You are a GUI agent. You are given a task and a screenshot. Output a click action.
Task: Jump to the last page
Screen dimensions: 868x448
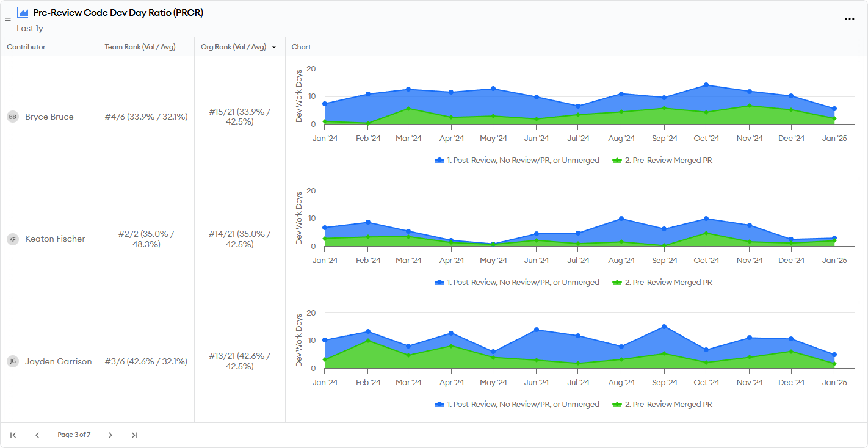(134, 435)
